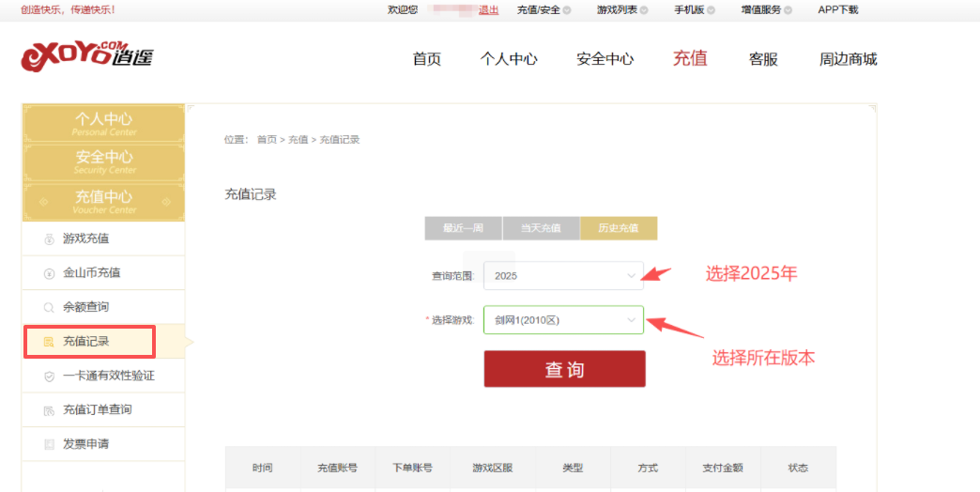This screenshot has width=980, height=492.
Task: Click the 退出 logout link
Action: click(488, 10)
